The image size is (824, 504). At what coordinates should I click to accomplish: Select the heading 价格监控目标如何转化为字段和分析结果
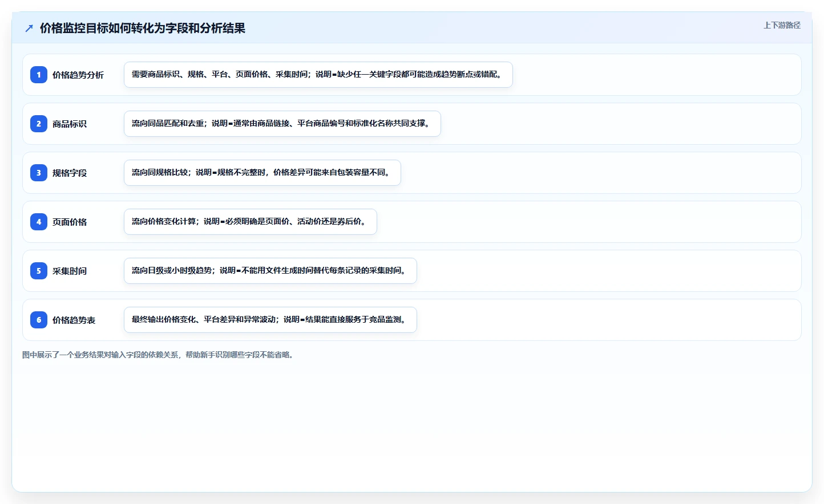pyautogui.click(x=143, y=28)
